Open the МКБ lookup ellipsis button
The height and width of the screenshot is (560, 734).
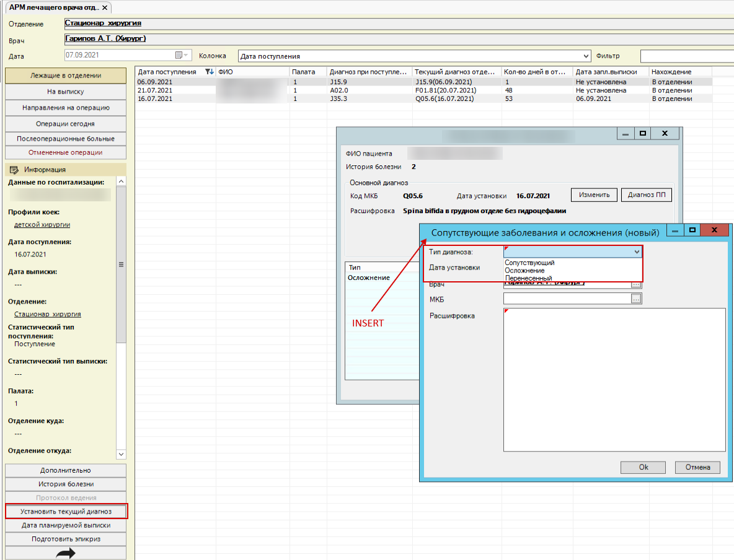[x=635, y=299]
